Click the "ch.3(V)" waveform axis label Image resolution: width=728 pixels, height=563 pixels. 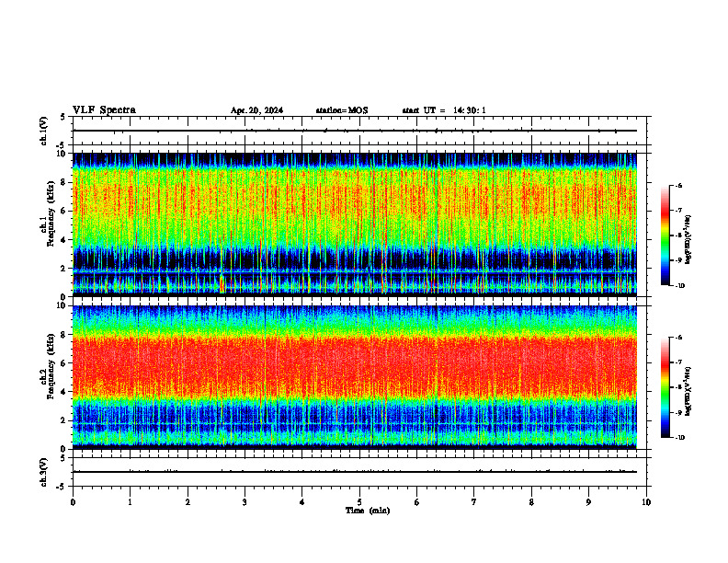[44, 472]
